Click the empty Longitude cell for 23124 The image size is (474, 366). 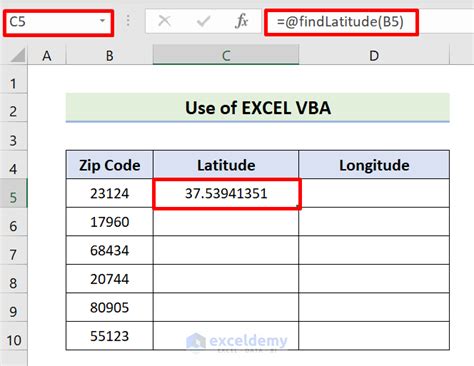click(374, 193)
